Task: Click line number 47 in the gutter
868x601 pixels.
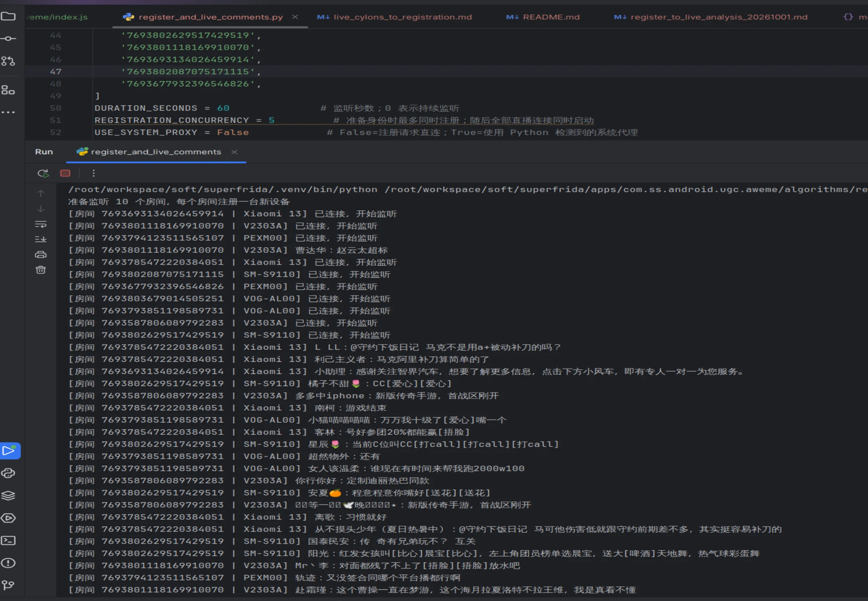Action: [56, 71]
